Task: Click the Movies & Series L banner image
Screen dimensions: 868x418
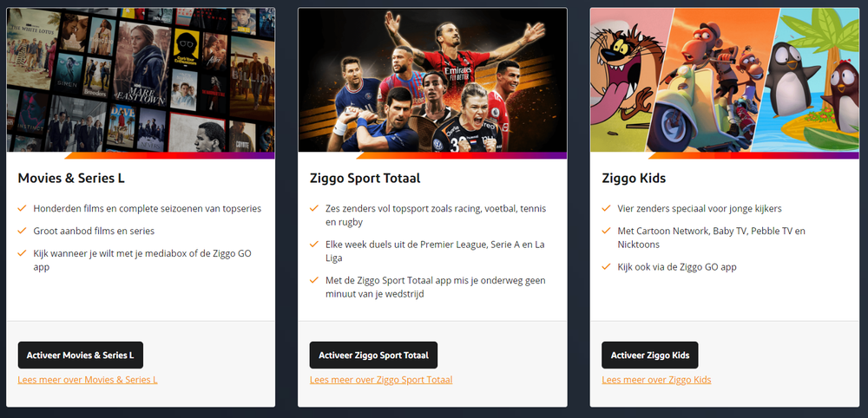Action: point(141,80)
